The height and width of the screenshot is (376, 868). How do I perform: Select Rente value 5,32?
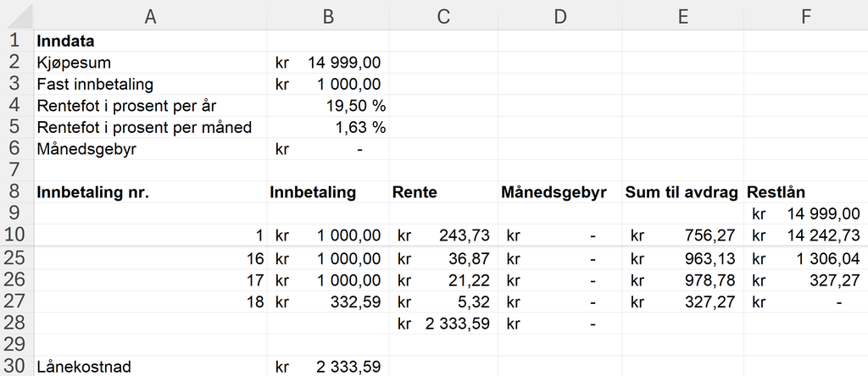point(443,301)
